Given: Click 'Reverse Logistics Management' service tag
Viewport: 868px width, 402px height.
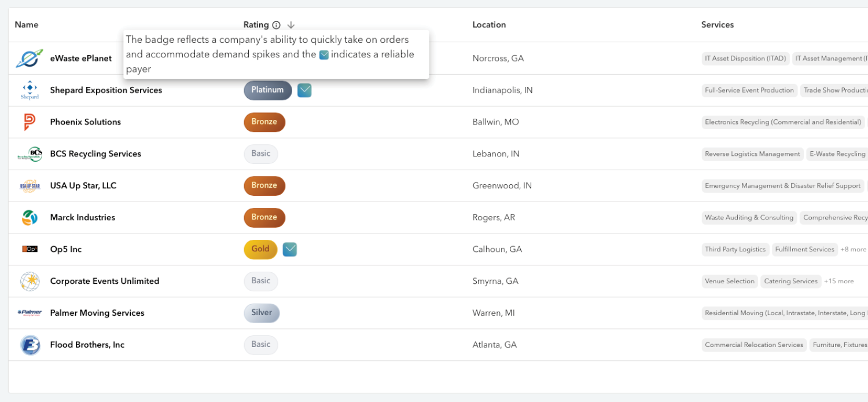Looking at the screenshot, I should point(752,154).
